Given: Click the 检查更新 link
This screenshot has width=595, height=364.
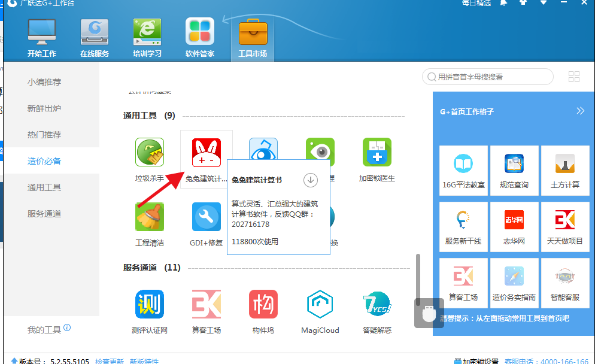Looking at the screenshot, I should [x=110, y=361].
